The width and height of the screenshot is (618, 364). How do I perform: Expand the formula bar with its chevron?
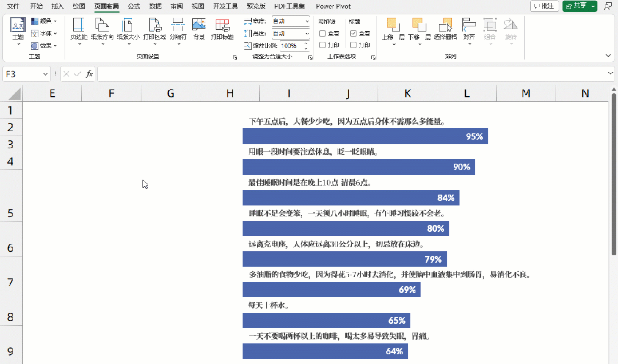611,73
